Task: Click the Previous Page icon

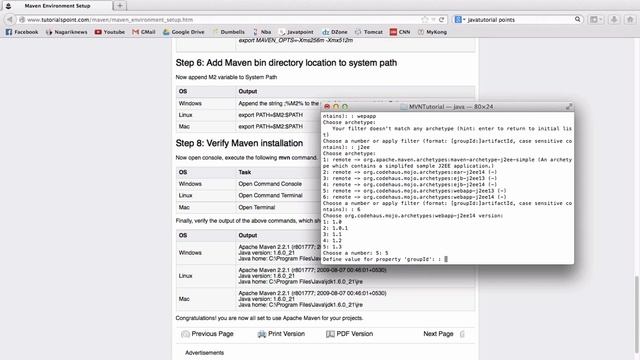Action: [185, 334]
